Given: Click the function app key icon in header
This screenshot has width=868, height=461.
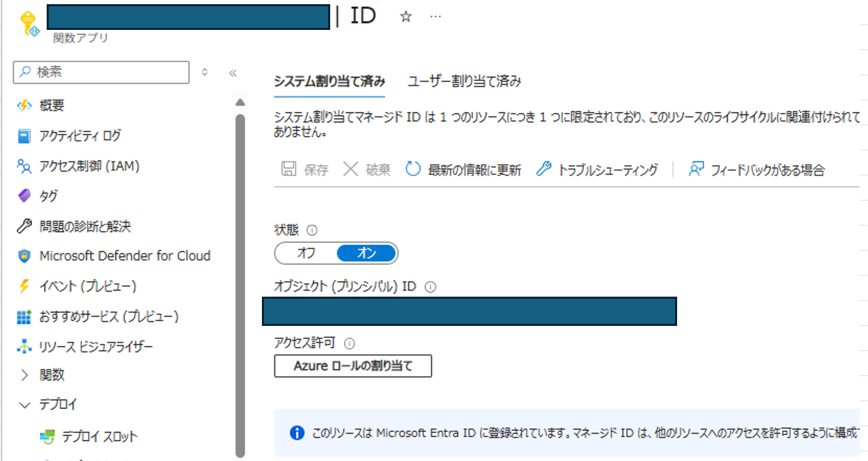Looking at the screenshot, I should click(29, 22).
